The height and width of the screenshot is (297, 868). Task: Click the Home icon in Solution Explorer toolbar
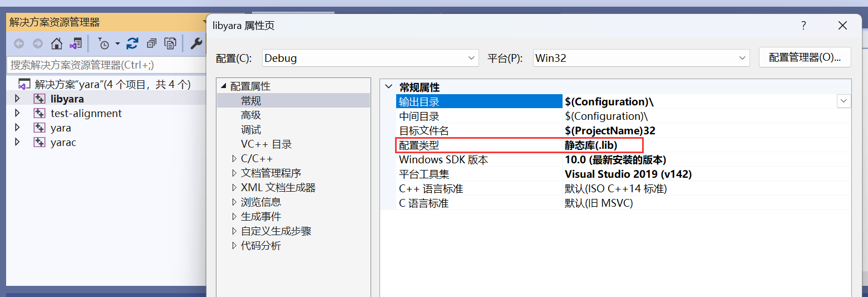pyautogui.click(x=56, y=43)
